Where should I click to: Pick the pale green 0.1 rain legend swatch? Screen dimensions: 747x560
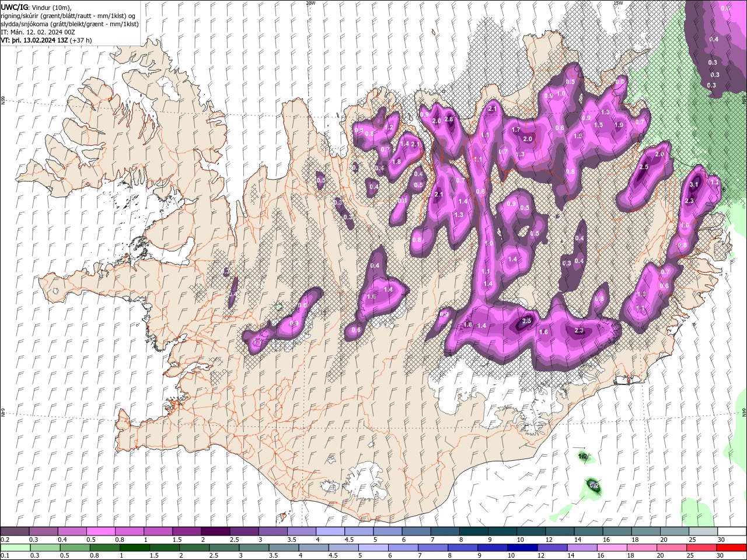click(x=16, y=548)
